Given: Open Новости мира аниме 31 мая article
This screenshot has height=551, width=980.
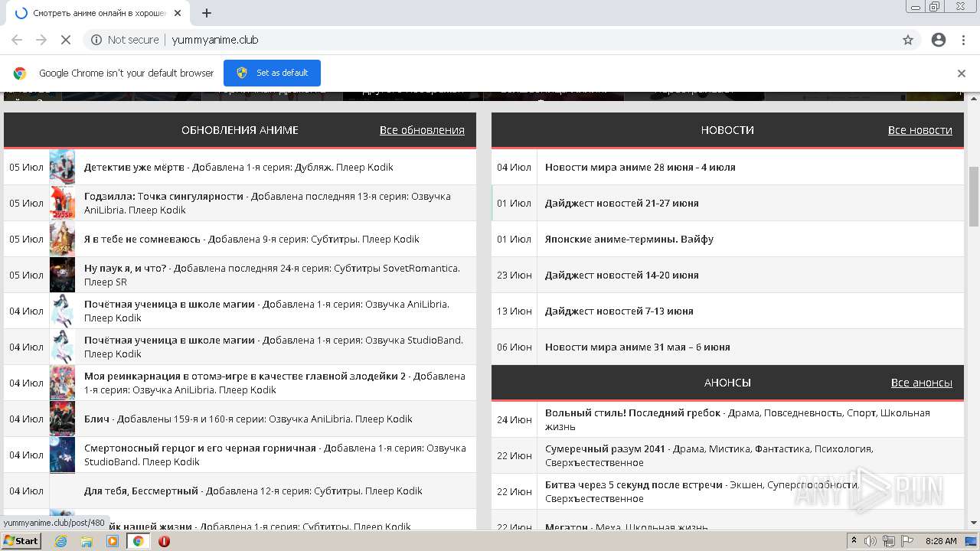Looking at the screenshot, I should click(638, 347).
